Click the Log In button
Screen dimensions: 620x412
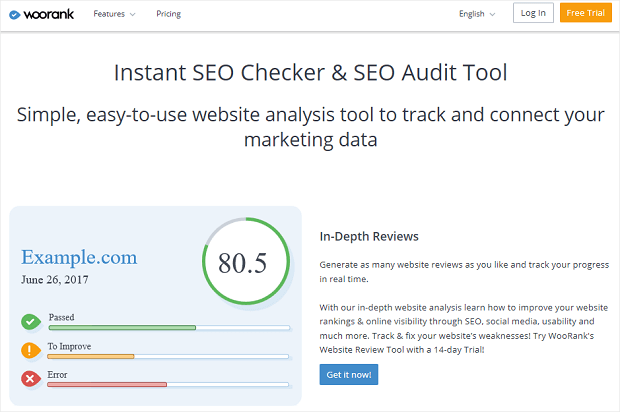pyautogui.click(x=533, y=13)
